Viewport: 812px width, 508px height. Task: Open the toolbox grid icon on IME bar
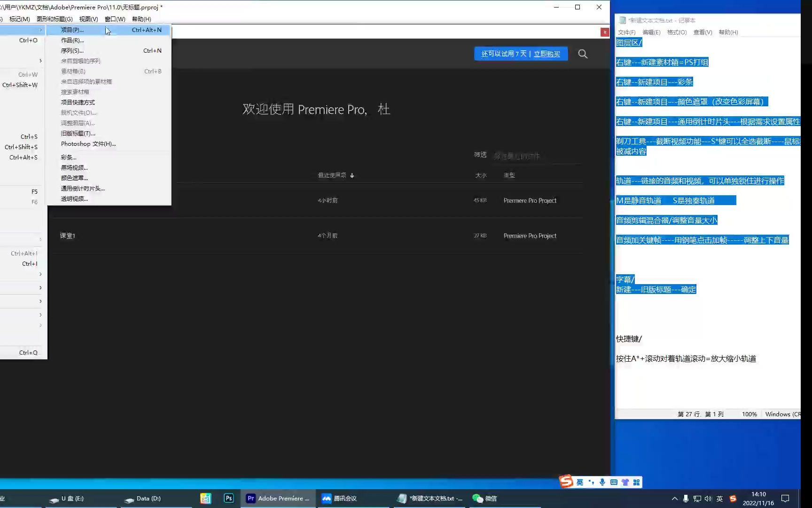click(x=636, y=482)
